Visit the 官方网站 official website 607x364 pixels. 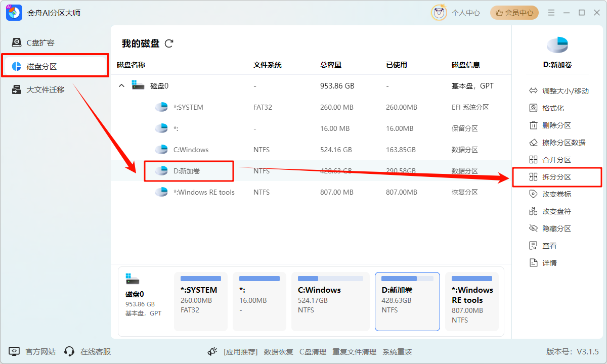point(39,351)
